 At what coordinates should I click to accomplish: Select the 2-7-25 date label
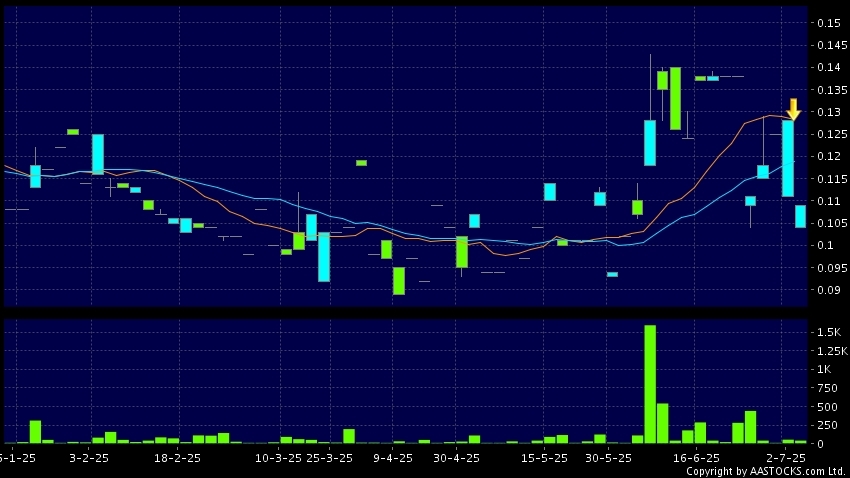785,458
